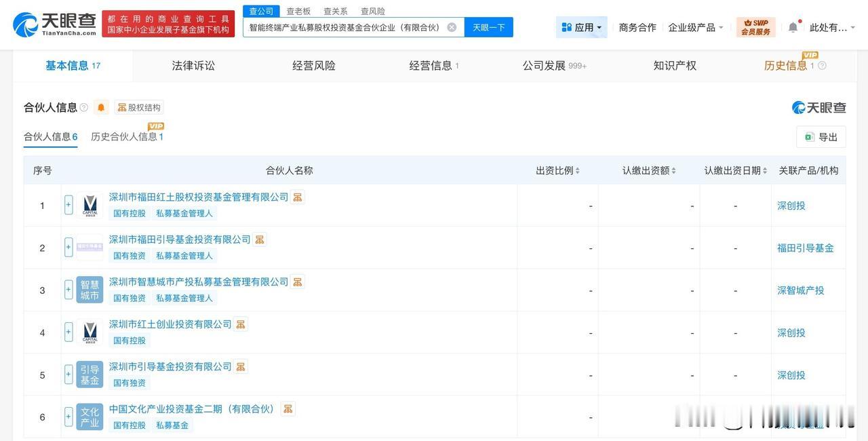
Task: Open equity tree icon for 深圳市红土创业投资有限公司
Action: pyautogui.click(x=241, y=324)
